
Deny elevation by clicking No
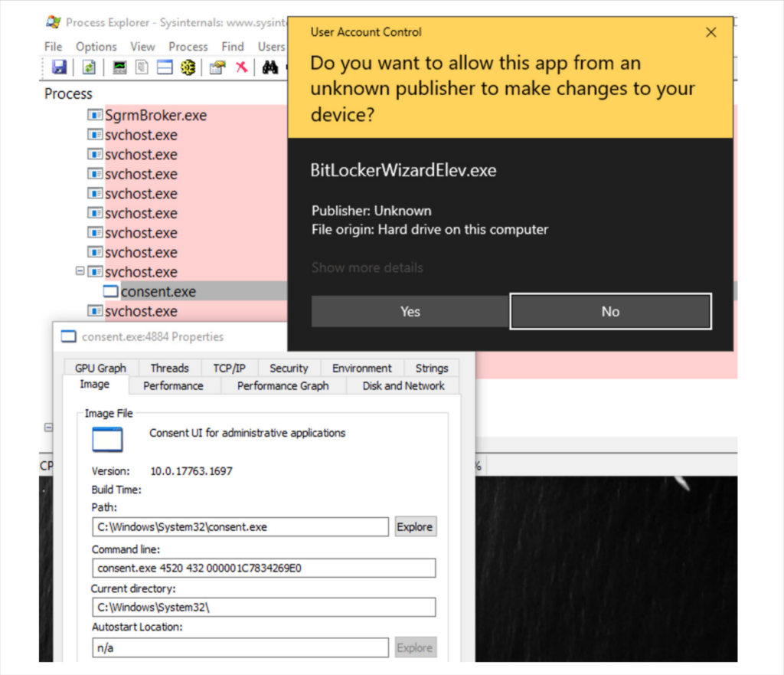[610, 311]
